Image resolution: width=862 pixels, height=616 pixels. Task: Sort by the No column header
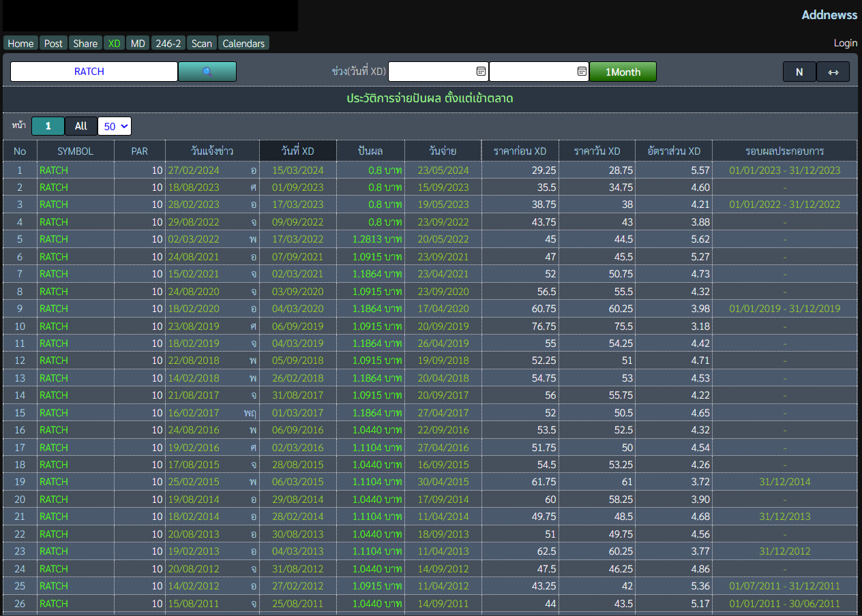point(20,151)
